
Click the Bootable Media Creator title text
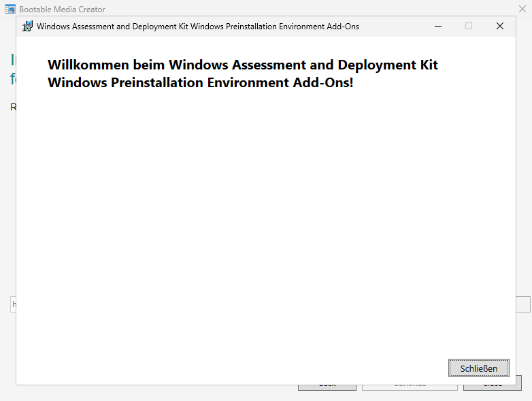(x=62, y=10)
